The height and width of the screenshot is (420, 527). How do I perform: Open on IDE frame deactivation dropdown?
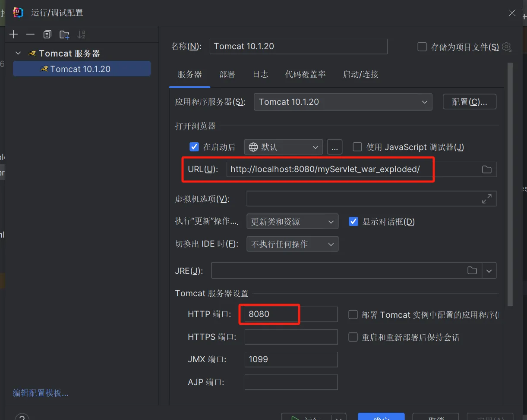click(292, 244)
